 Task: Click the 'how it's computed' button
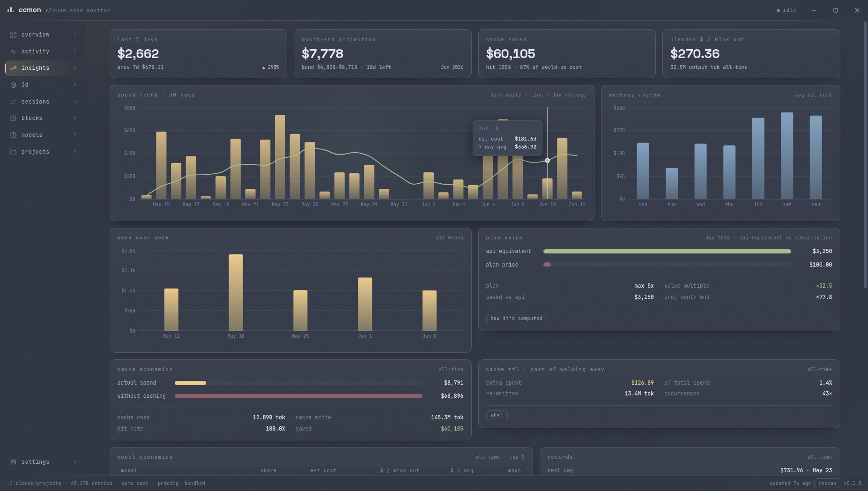(x=516, y=319)
